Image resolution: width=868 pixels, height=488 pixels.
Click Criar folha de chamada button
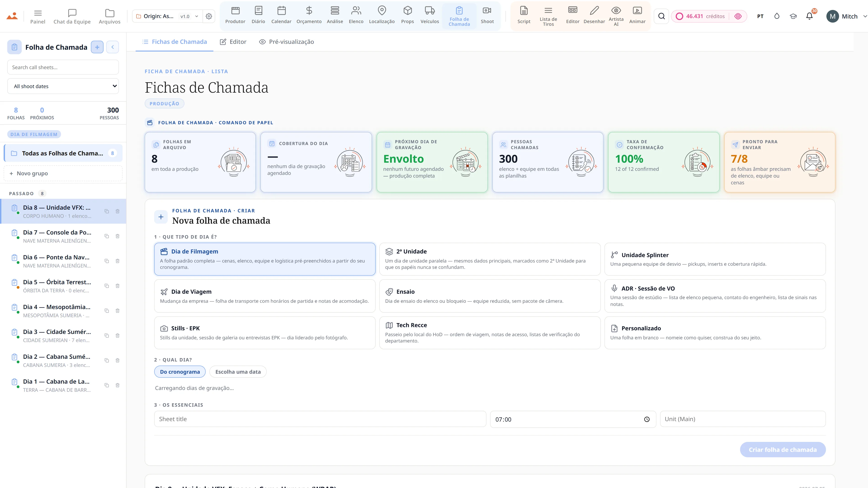click(782, 450)
